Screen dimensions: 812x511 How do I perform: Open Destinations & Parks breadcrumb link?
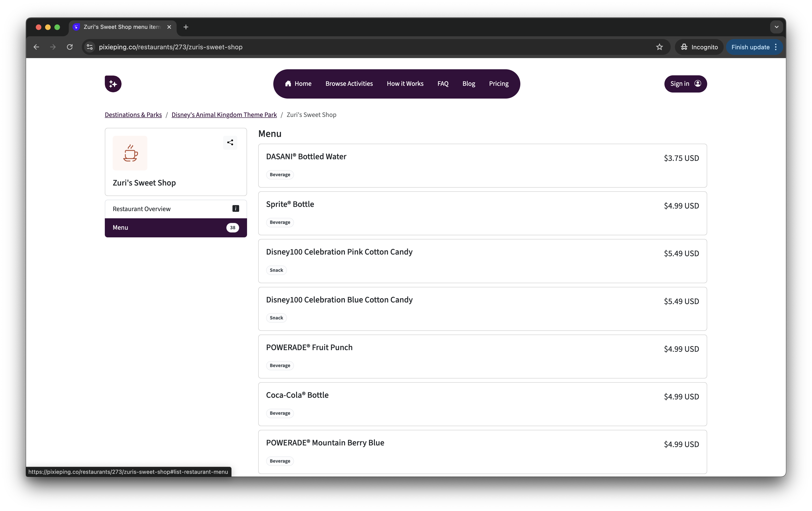133,115
